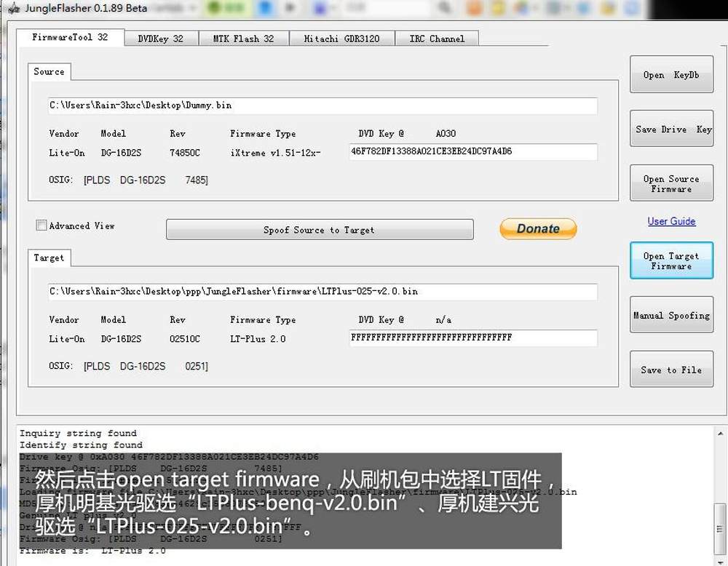Screen dimensions: 728x566
Task: Select the Hitachi GDR3120 tab
Action: tap(341, 39)
